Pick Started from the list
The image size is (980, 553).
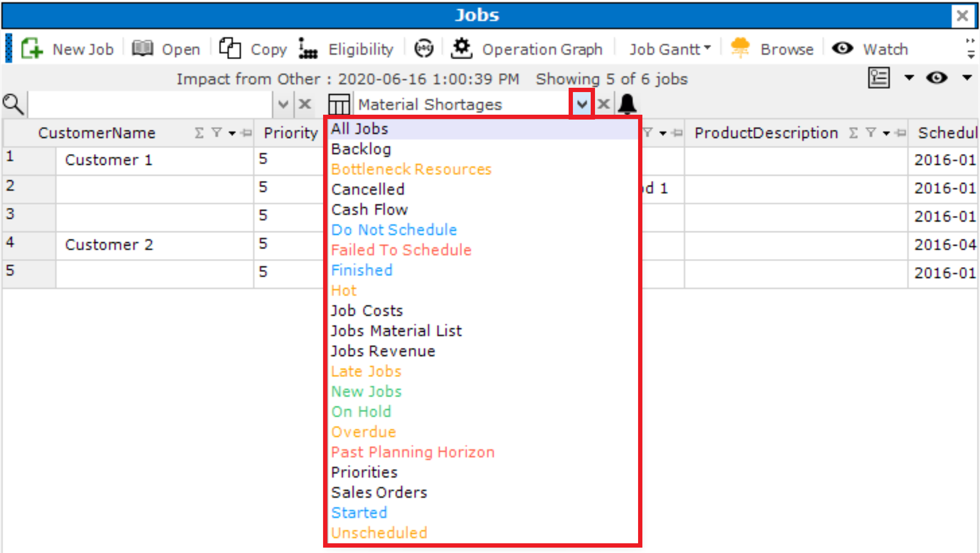tap(483, 513)
